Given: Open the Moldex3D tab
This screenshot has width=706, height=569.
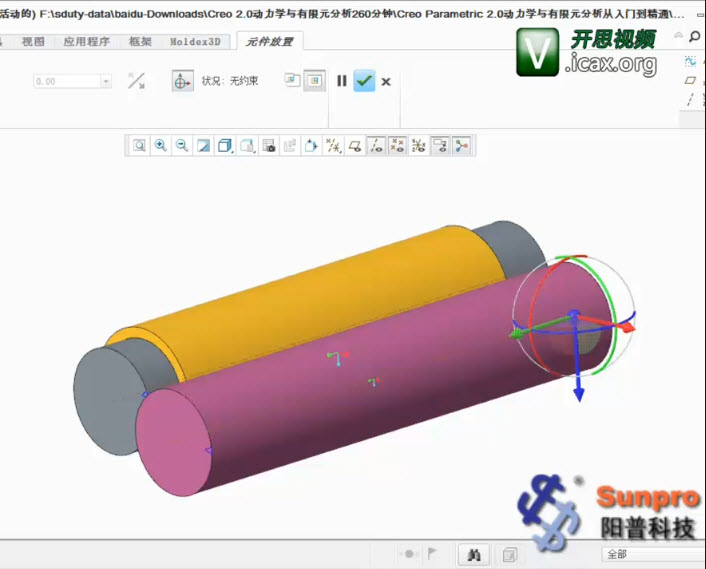Looking at the screenshot, I should 195,42.
